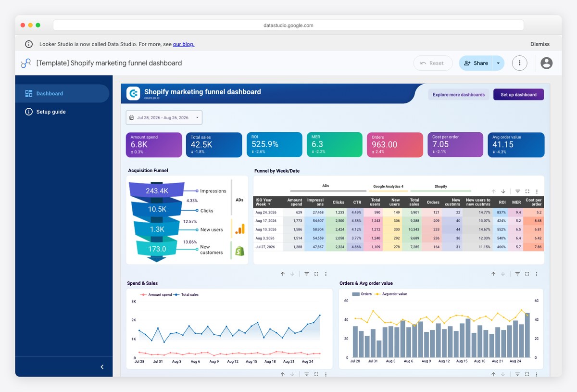Open the Dashboard page in sidebar
Viewport: 577px width, 392px height.
click(62, 93)
